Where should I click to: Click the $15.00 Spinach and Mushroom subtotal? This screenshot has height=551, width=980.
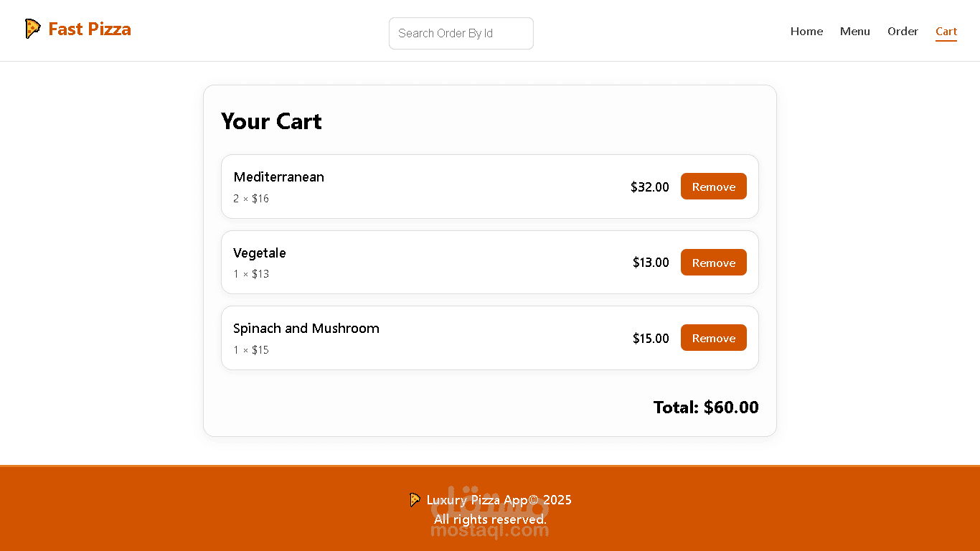650,339
